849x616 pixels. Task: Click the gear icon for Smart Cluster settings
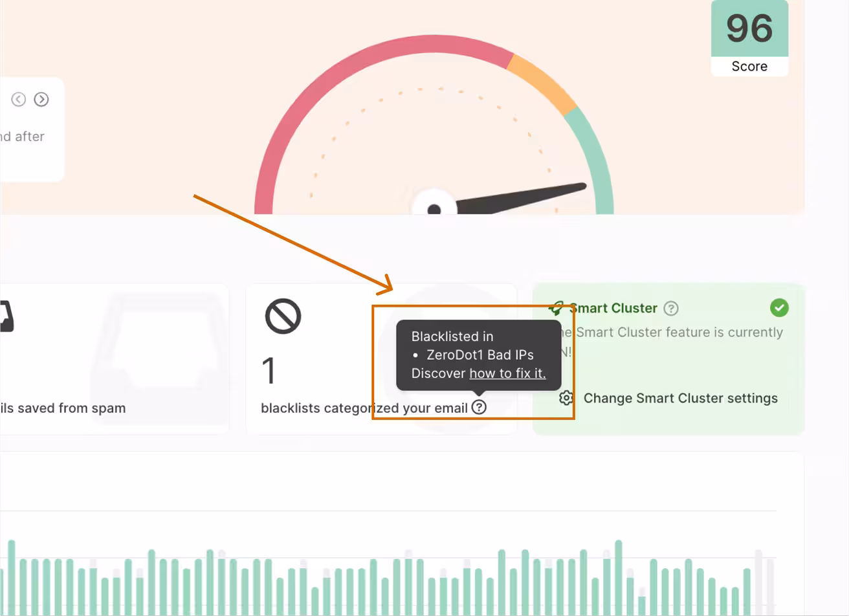(x=566, y=398)
